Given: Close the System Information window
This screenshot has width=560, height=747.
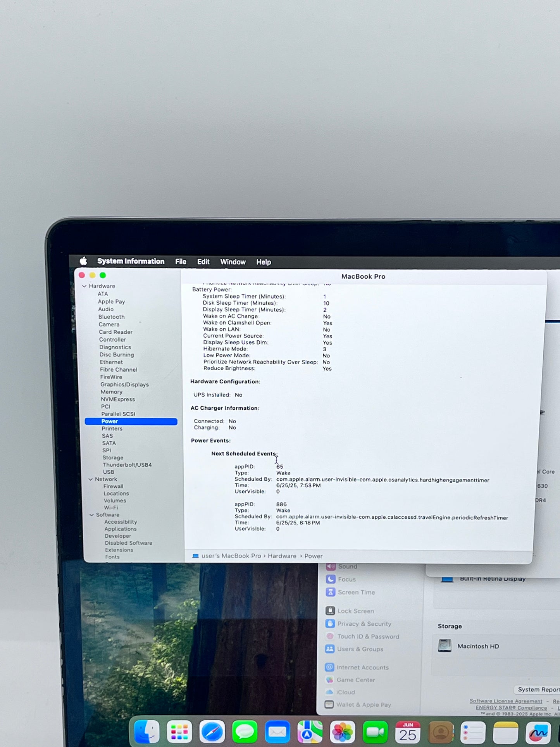Looking at the screenshot, I should coord(82,275).
